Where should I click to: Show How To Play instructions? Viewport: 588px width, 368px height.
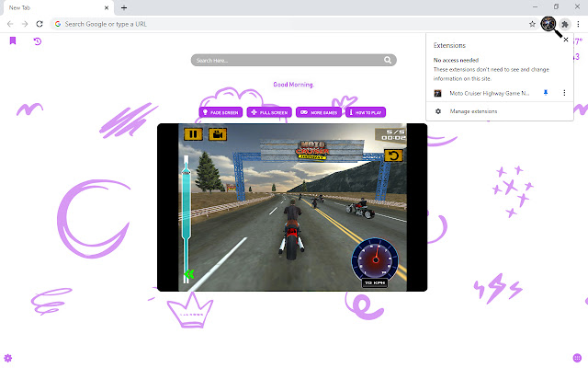coord(366,112)
